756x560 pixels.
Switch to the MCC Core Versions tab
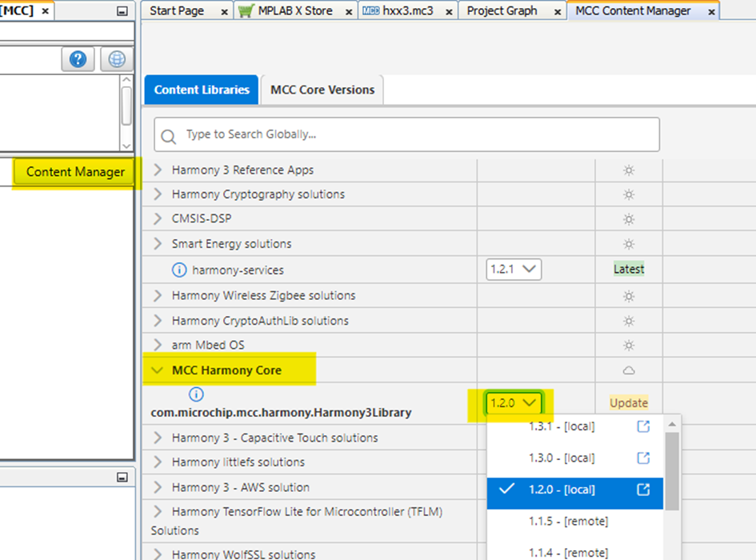point(322,90)
